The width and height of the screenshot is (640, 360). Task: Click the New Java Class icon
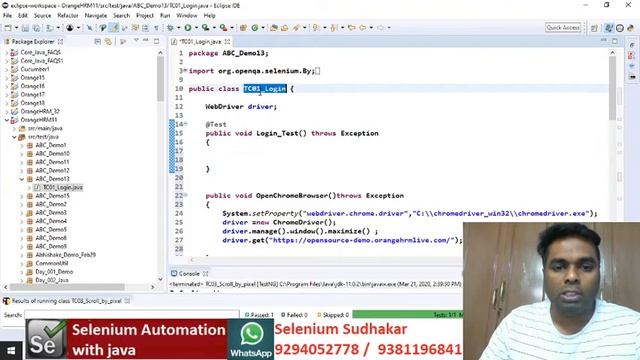pyautogui.click(x=255, y=28)
